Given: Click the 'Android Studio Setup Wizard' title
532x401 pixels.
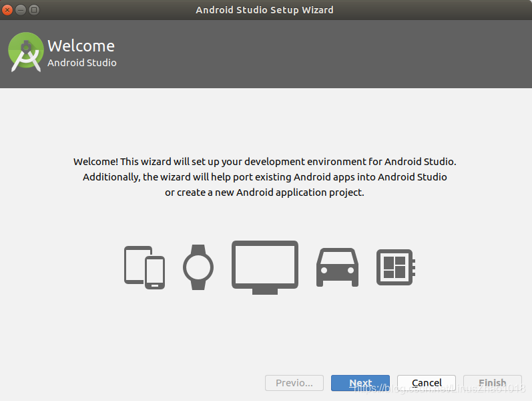Looking at the screenshot, I should 264,10.
